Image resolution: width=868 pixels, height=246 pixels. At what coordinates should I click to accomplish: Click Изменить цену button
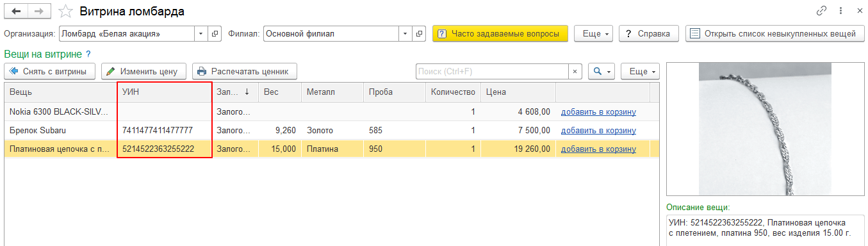tap(144, 71)
